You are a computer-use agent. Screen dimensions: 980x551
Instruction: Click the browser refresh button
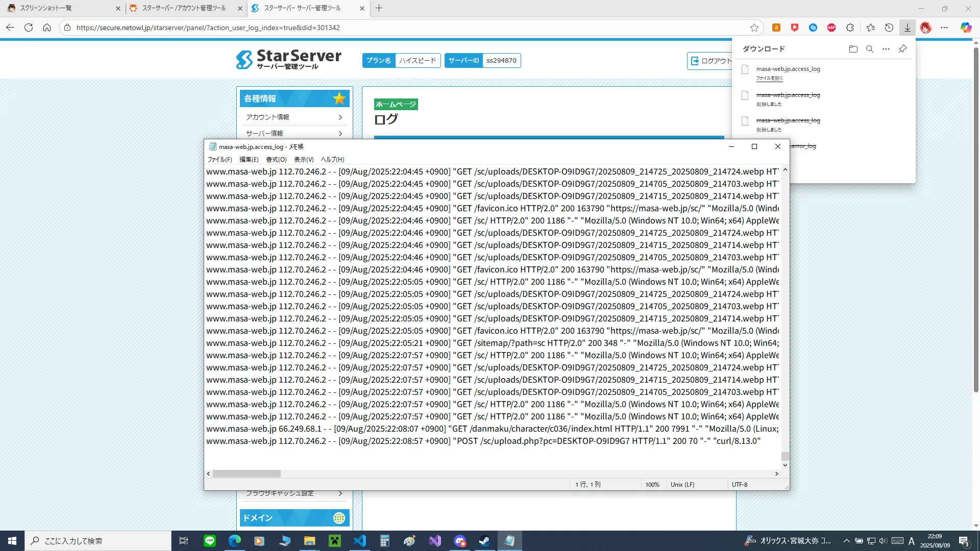(x=29, y=28)
